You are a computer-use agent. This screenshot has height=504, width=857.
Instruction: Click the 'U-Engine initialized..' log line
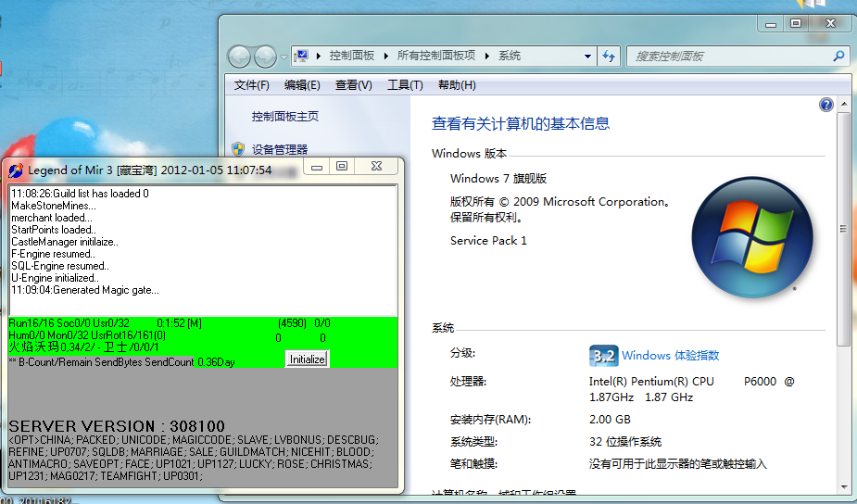tap(55, 278)
